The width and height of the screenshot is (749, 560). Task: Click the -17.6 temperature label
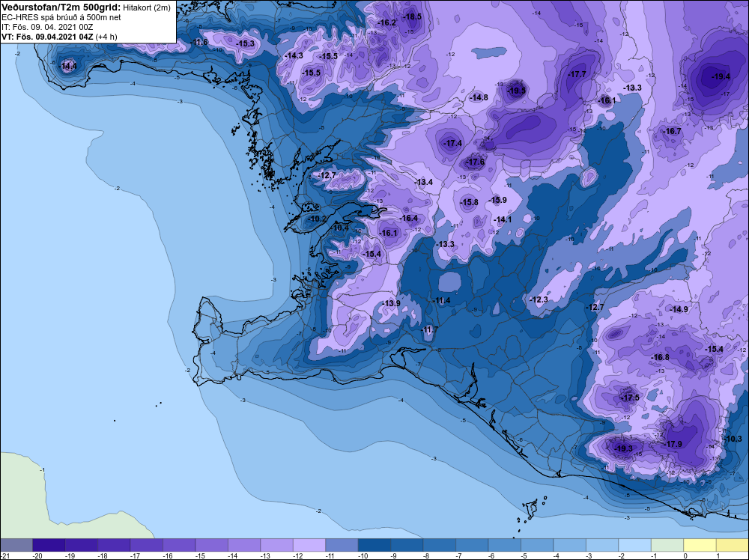(x=476, y=162)
